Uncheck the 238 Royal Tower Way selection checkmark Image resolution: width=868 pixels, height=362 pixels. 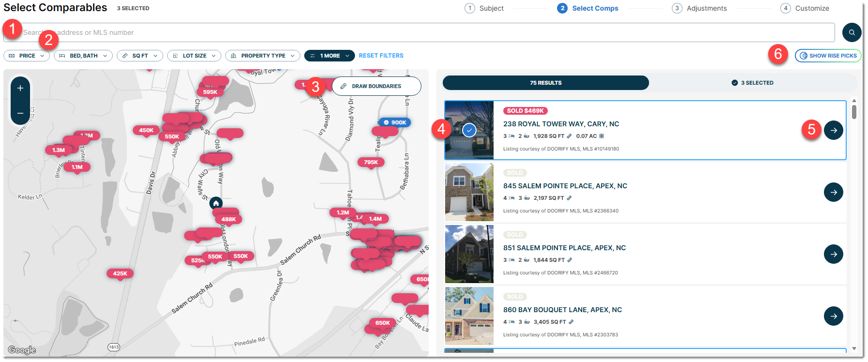[469, 130]
